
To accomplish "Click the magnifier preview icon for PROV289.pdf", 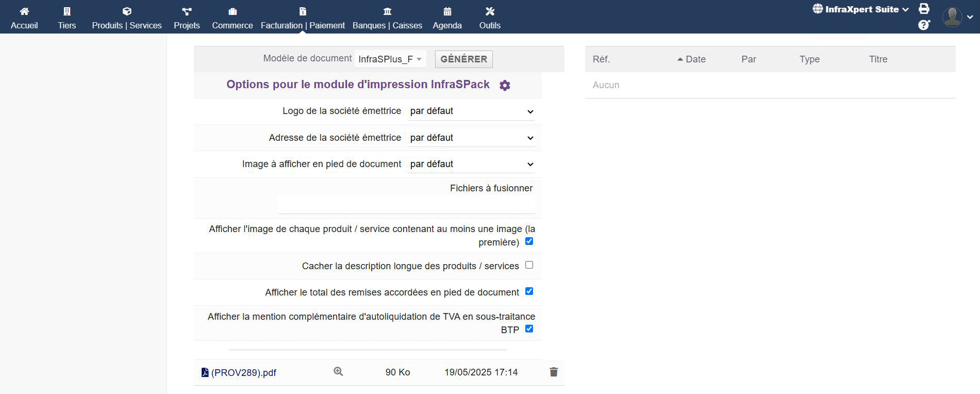I will point(338,372).
